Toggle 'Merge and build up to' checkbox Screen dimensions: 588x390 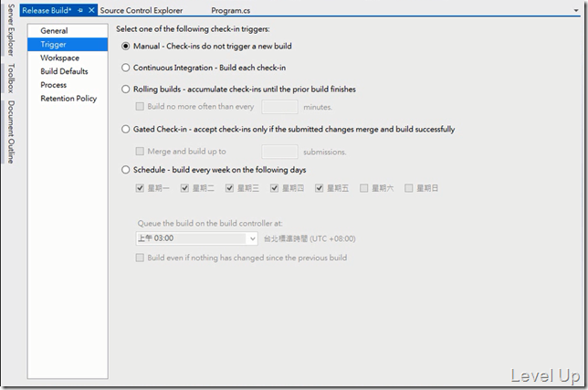tap(140, 151)
